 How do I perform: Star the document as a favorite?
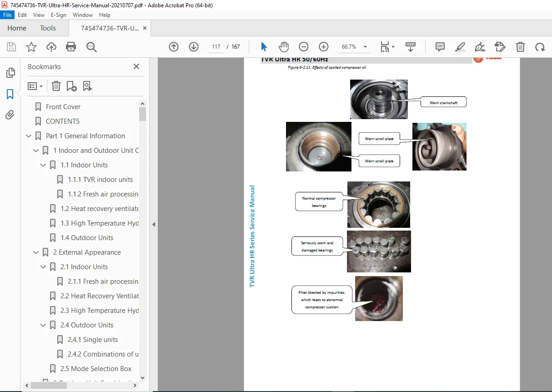(x=31, y=47)
